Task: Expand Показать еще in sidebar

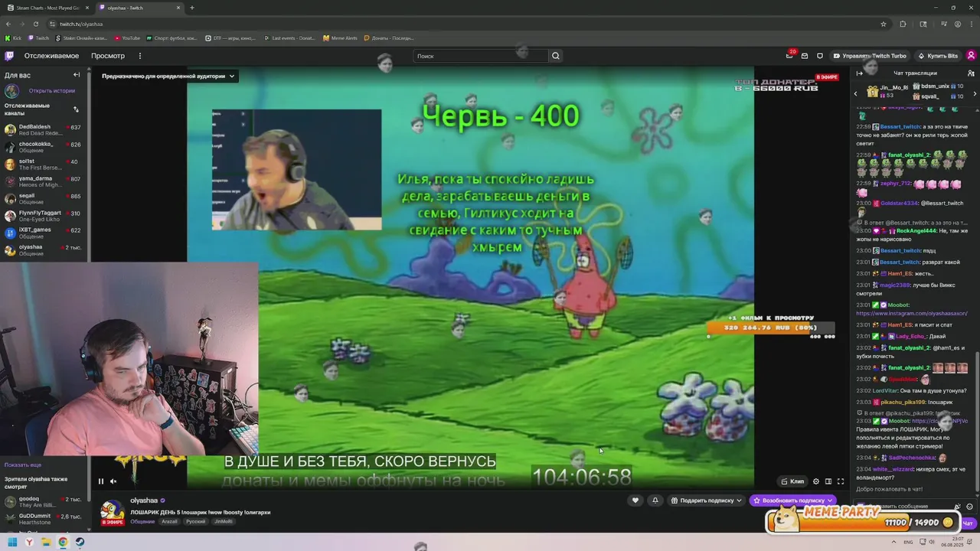Action: click(x=23, y=465)
